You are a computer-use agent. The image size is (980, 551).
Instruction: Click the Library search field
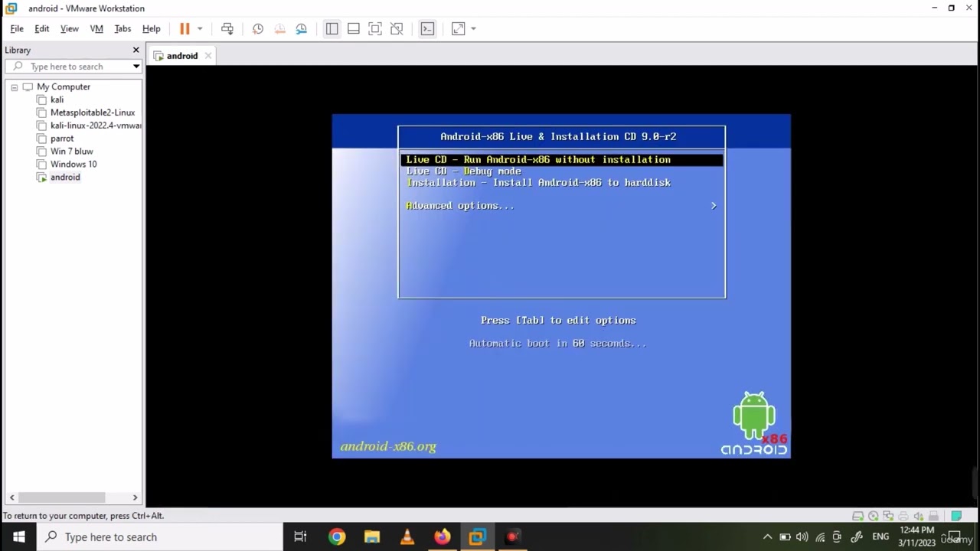pyautogui.click(x=74, y=67)
